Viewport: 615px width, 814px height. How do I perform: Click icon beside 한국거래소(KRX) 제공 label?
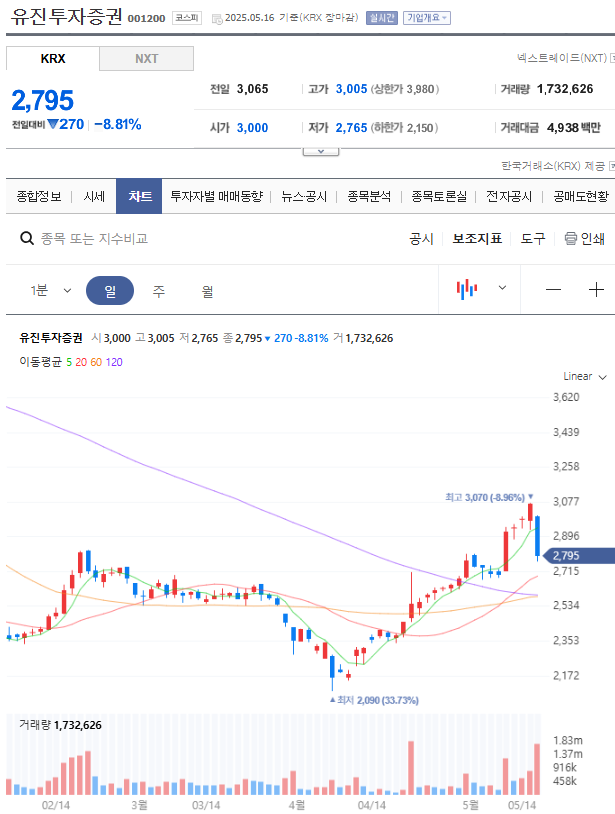click(612, 166)
